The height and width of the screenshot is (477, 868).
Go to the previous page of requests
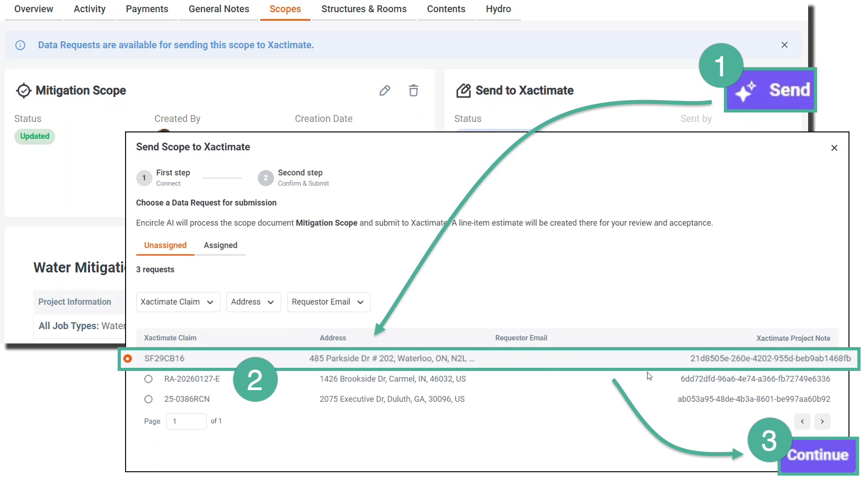coord(802,421)
